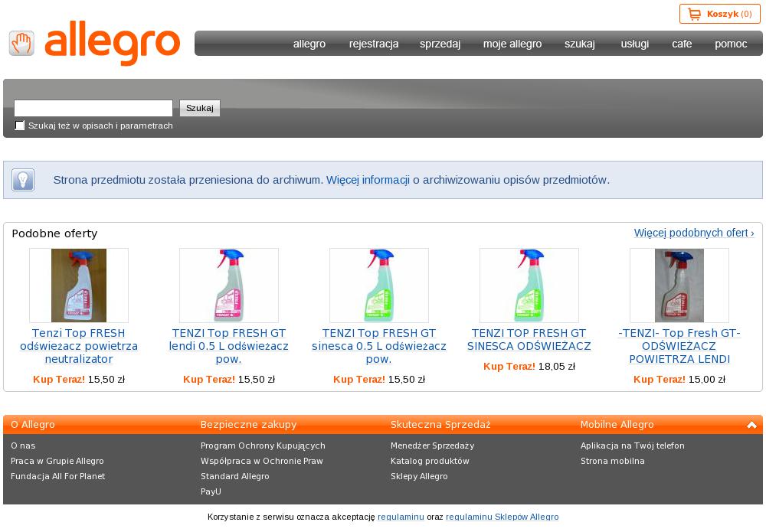Viewport: 766px width, 532px height.
Task: Open the Koszyk shopping cart
Action: [x=719, y=14]
